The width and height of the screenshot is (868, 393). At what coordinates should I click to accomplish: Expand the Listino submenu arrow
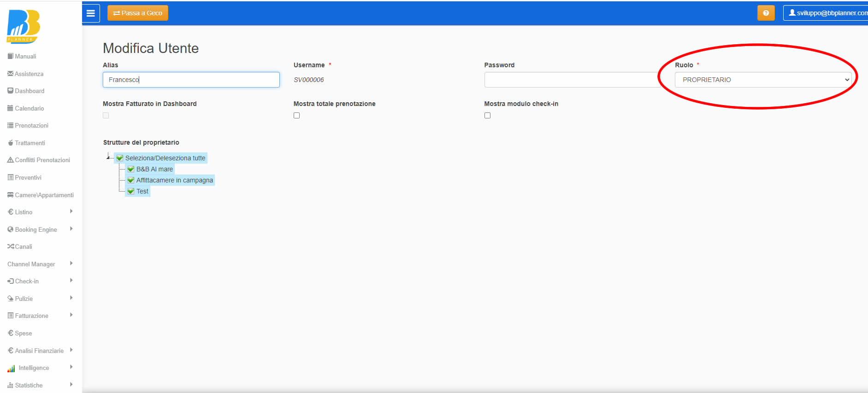click(x=71, y=211)
